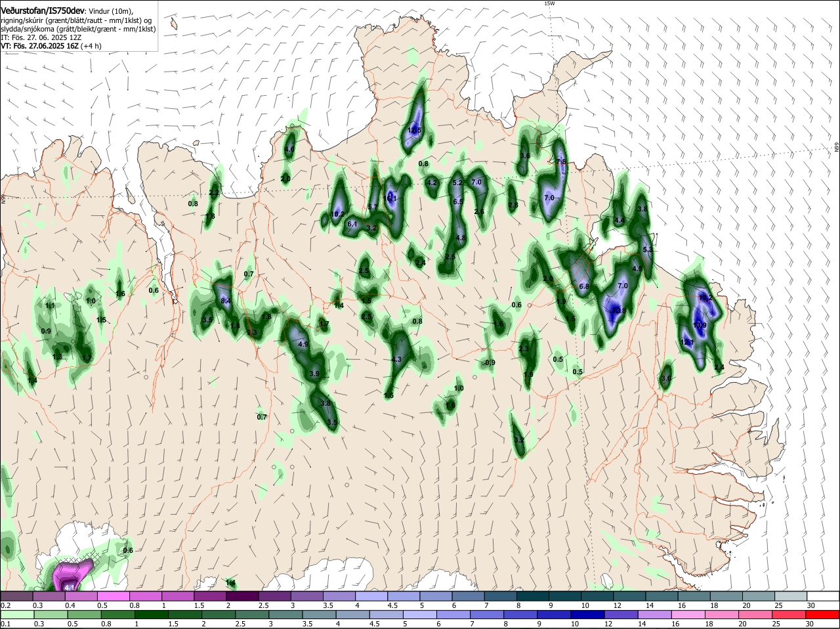Click the 4.8 precipitation value
The image size is (840, 629).
point(461,238)
